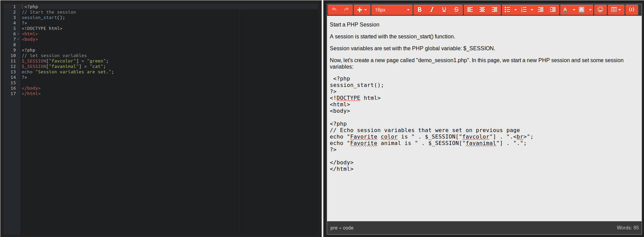Image resolution: width=644 pixels, height=237 pixels.
Task: Click line number 11 in the gutter
Action: [x=13, y=61]
